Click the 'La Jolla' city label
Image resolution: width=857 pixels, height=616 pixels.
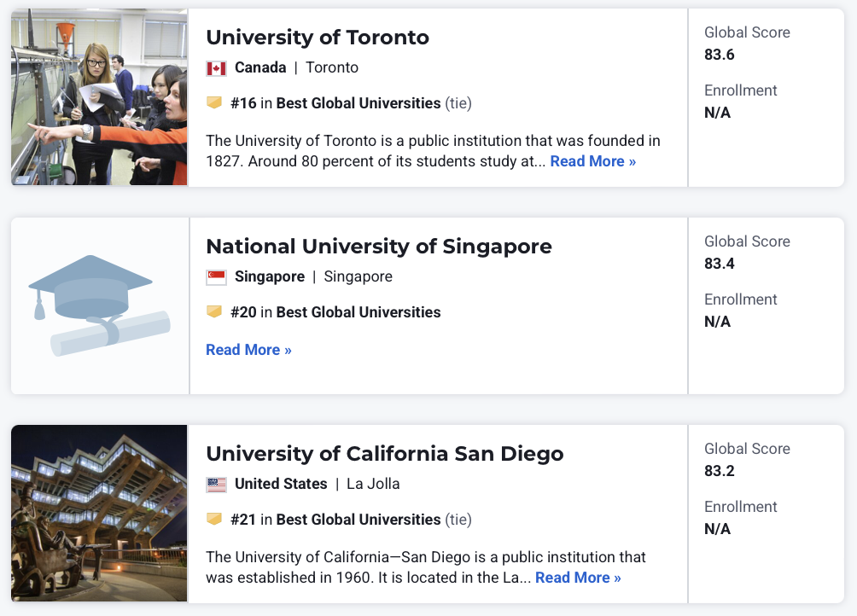point(373,484)
